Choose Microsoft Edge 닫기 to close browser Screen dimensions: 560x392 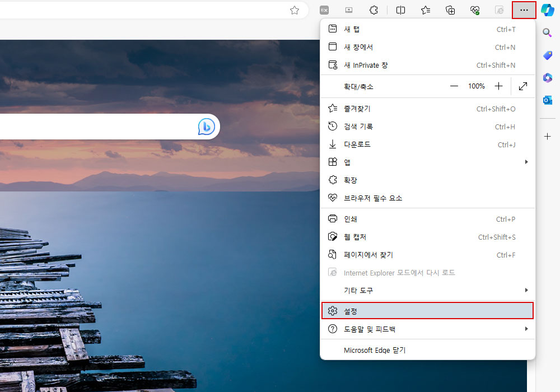[427, 350]
